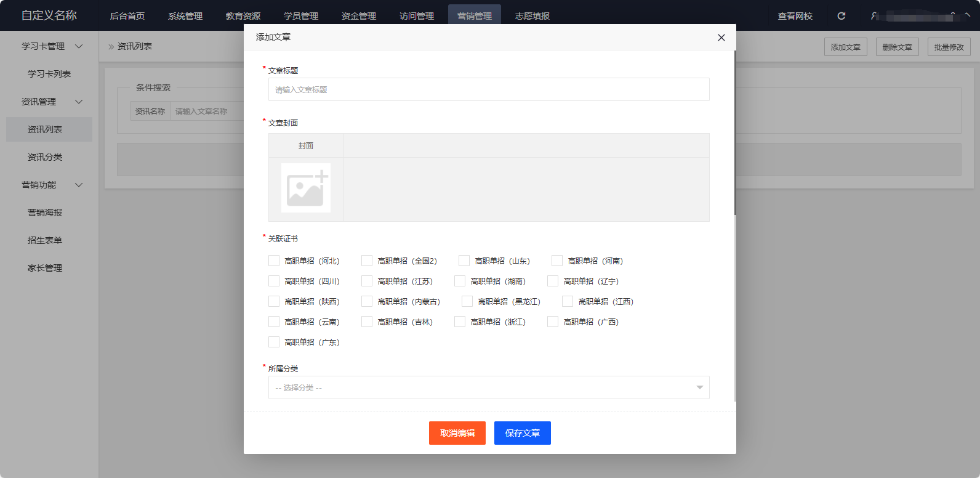Open the user menu caret at top right

pos(968,15)
